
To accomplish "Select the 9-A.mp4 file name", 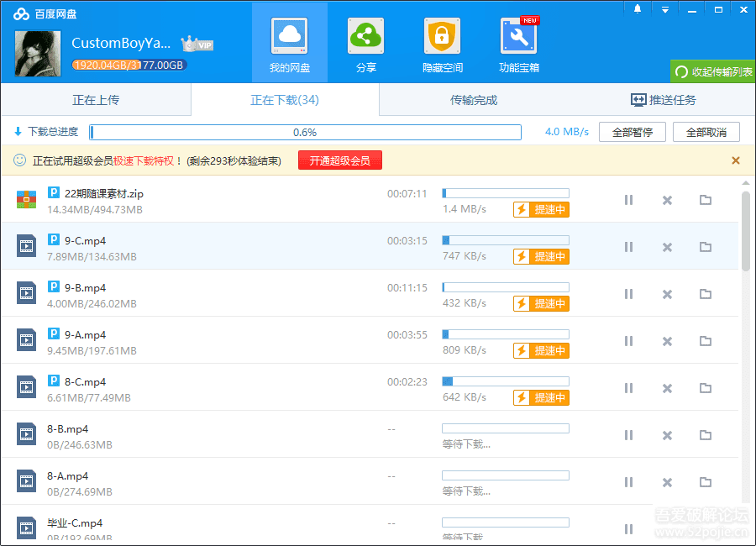I will (x=86, y=334).
